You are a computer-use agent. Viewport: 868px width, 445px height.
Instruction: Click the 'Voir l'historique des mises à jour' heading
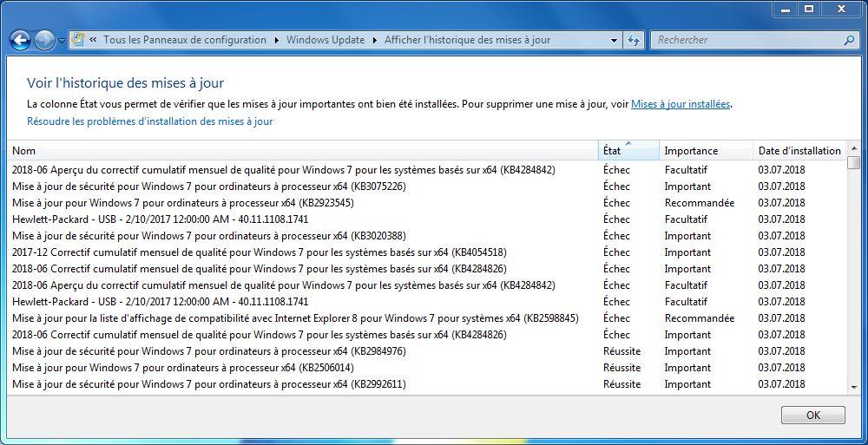coord(125,83)
